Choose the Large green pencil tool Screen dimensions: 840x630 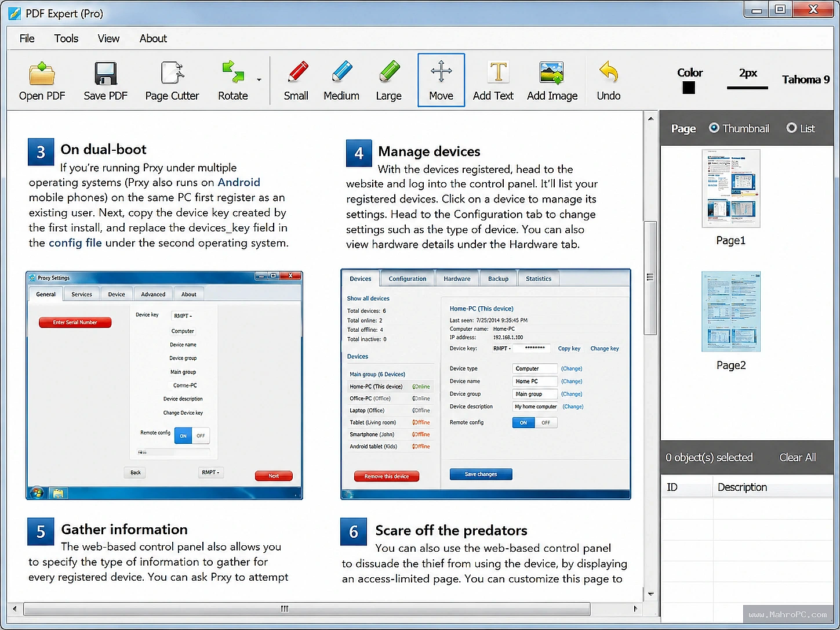[389, 81]
